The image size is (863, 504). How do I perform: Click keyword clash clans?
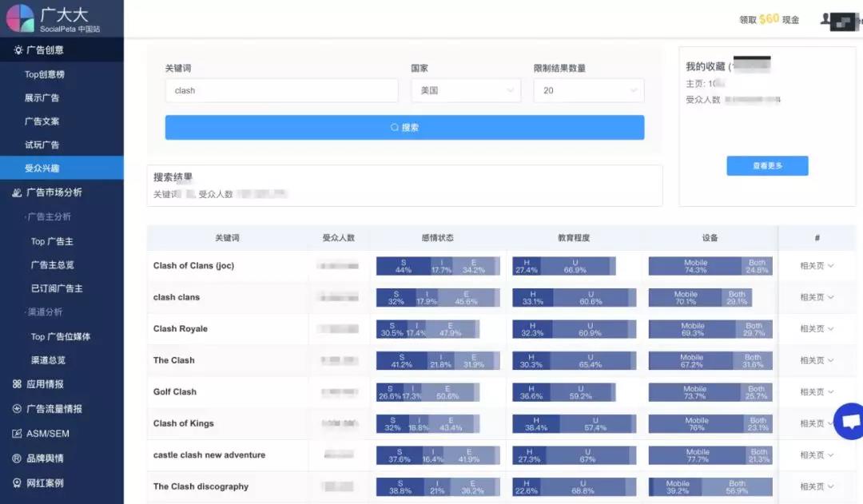[177, 297]
